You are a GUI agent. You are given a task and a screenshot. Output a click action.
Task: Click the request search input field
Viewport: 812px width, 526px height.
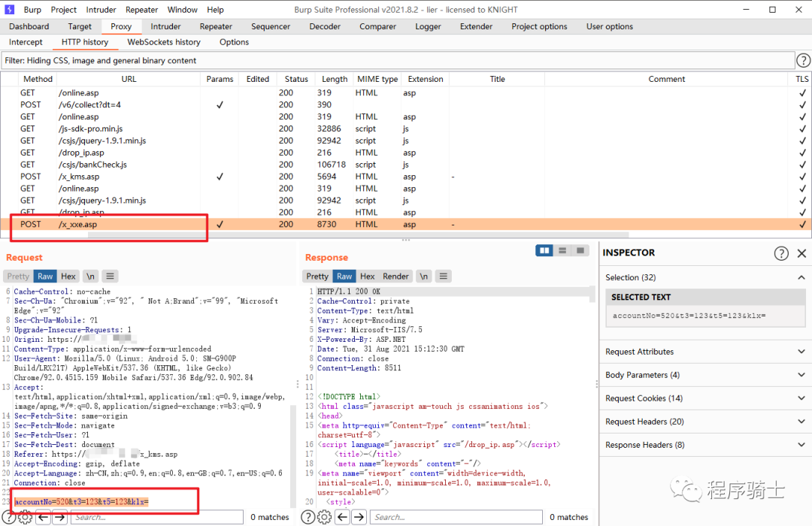[x=157, y=517]
